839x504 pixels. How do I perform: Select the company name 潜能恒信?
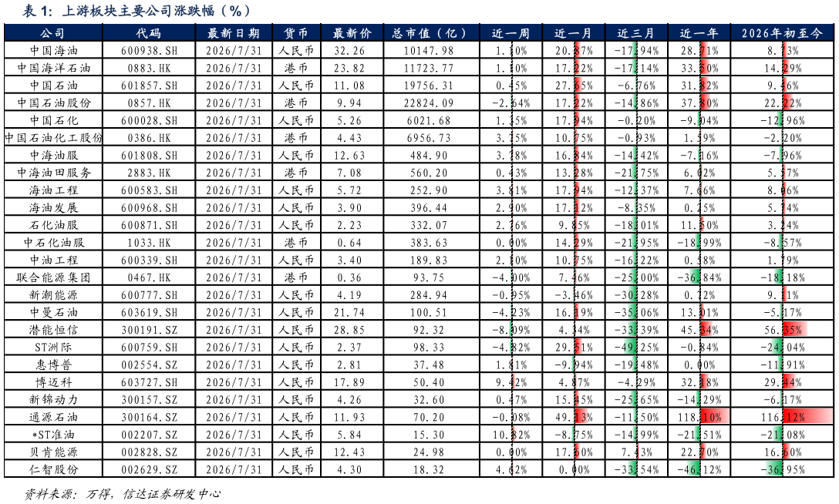pyautogui.click(x=53, y=330)
